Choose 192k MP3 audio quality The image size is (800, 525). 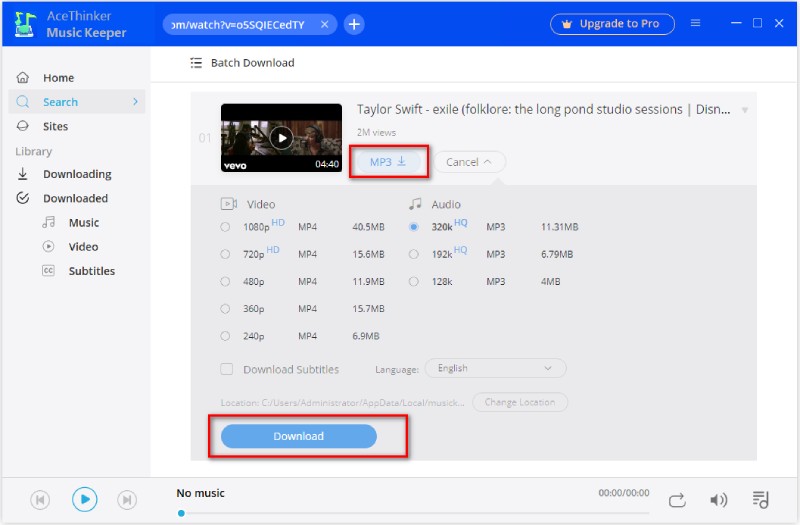pyautogui.click(x=414, y=254)
